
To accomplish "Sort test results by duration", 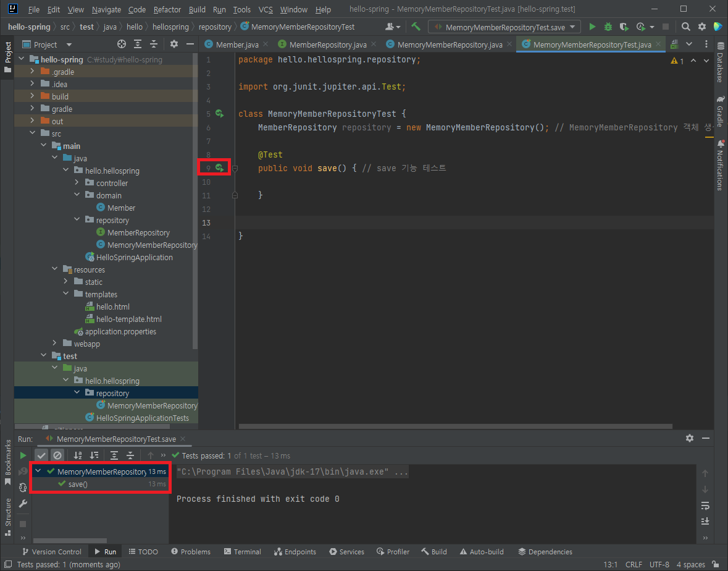I will coord(94,455).
